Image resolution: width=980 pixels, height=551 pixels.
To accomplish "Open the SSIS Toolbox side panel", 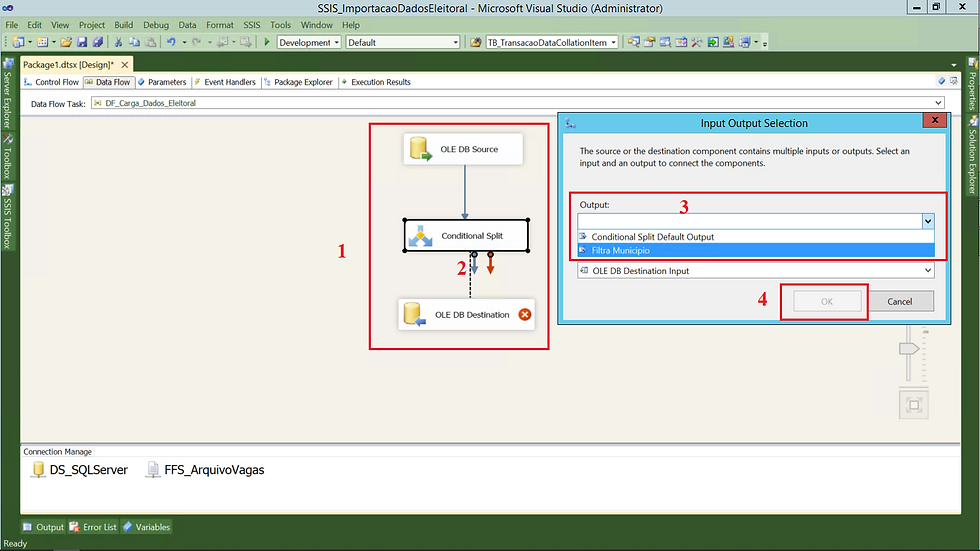I will click(8, 218).
